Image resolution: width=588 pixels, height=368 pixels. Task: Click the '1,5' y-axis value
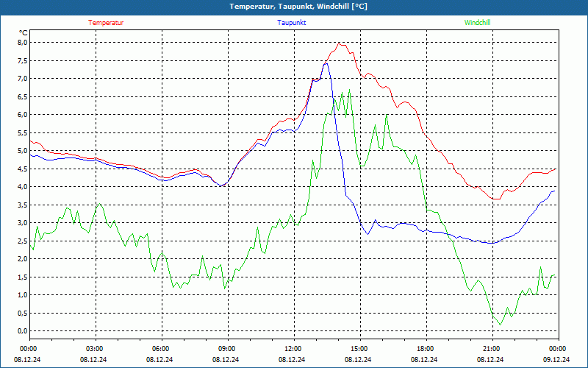tap(24, 277)
